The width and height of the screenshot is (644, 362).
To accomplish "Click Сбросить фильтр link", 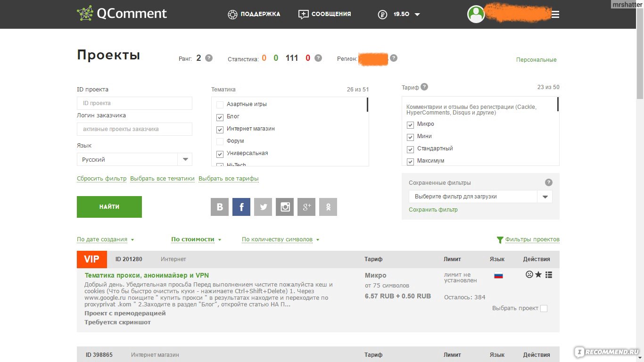I will pyautogui.click(x=102, y=179).
